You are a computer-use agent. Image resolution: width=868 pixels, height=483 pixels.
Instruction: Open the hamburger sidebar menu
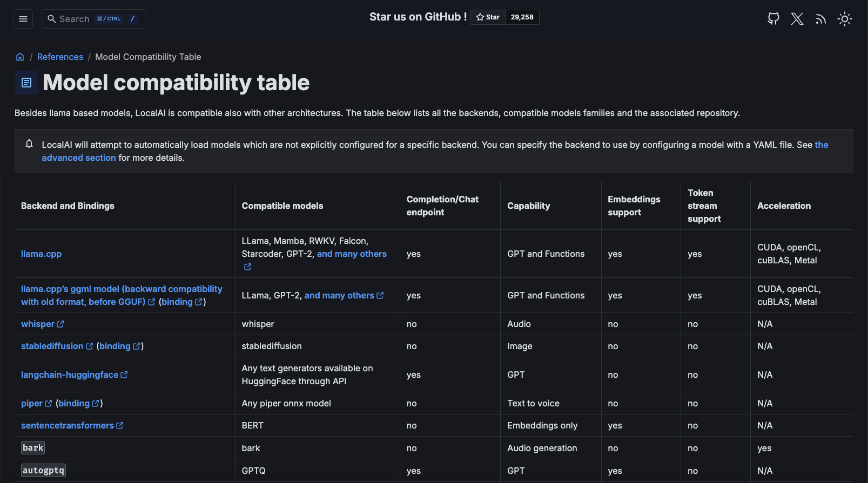click(23, 19)
